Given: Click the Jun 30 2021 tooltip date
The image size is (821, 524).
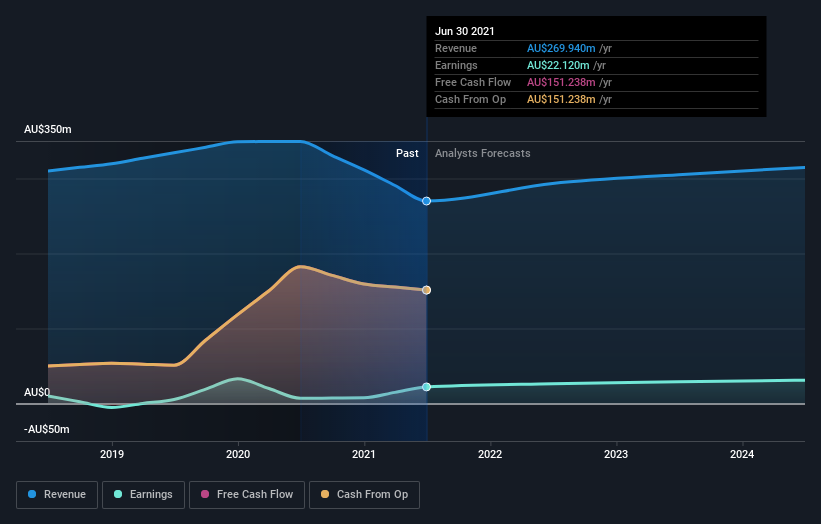Looking at the screenshot, I should [x=465, y=31].
